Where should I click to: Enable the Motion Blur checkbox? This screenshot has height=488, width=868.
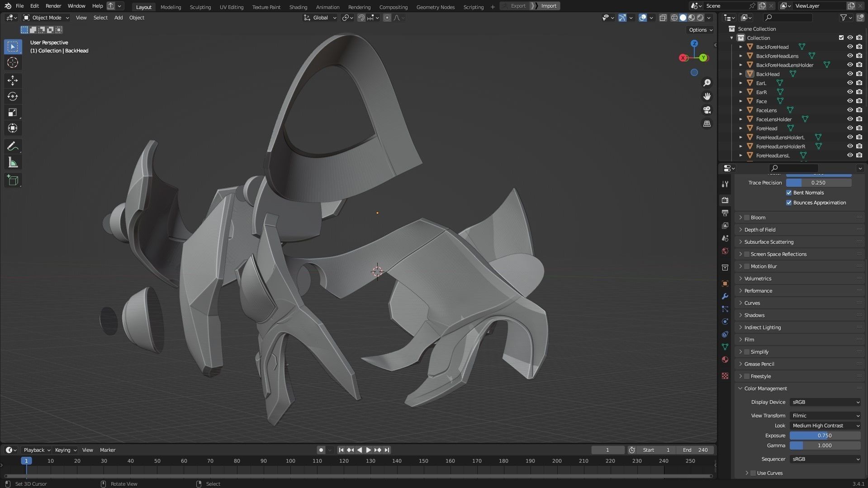(x=747, y=266)
